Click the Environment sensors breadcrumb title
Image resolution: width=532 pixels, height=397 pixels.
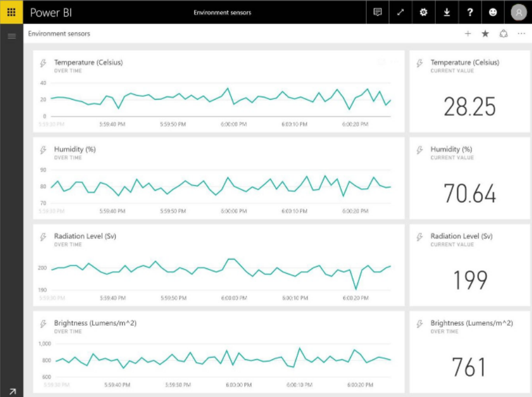(59, 34)
